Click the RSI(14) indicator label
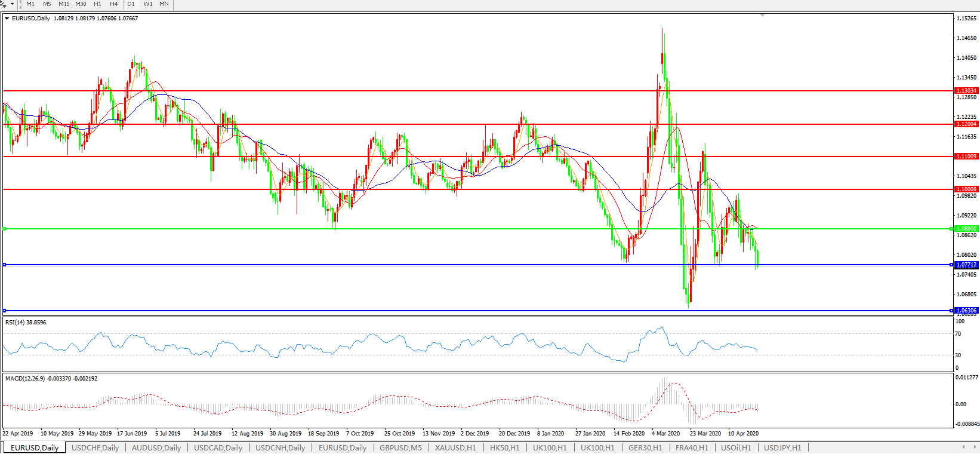980x454 pixels. (x=25, y=323)
